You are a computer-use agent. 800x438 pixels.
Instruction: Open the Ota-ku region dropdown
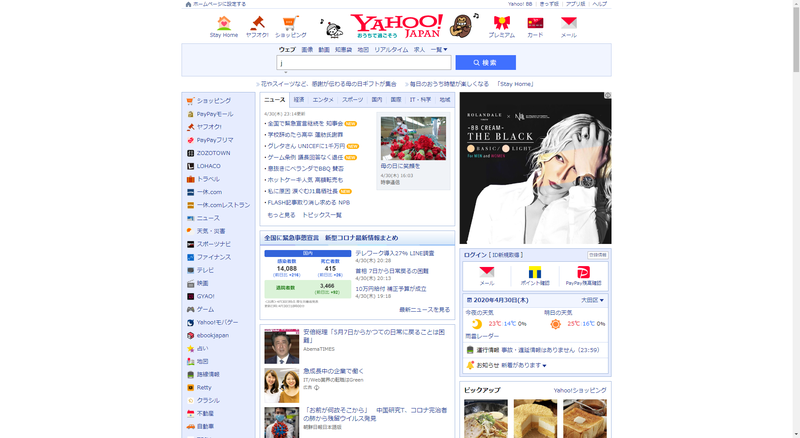tap(592, 300)
